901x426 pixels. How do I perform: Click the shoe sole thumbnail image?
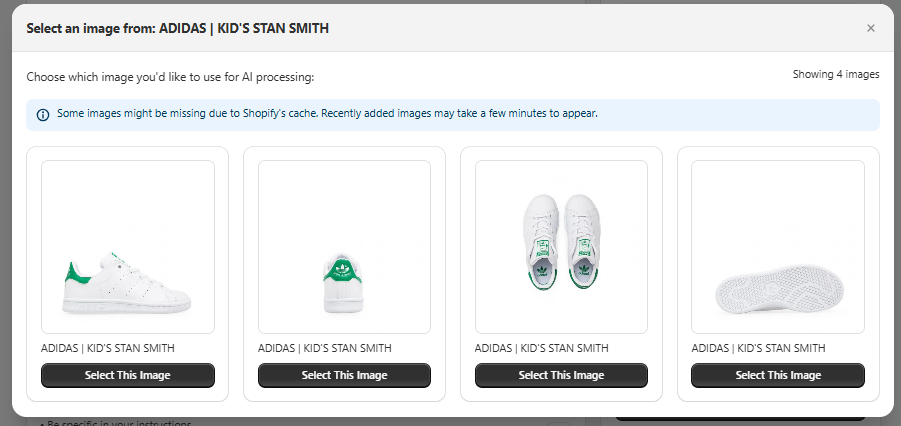[x=778, y=247]
